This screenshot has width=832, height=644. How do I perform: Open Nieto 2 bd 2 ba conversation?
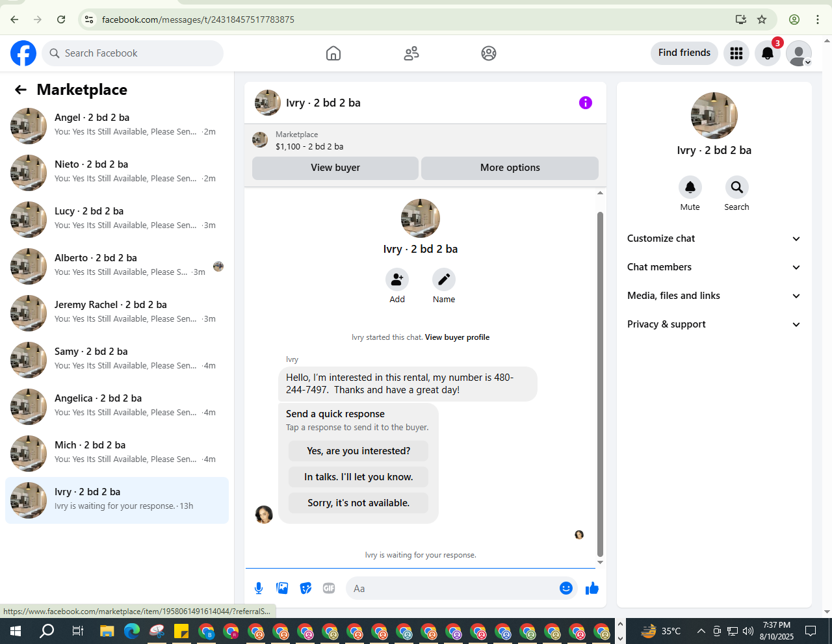click(117, 173)
